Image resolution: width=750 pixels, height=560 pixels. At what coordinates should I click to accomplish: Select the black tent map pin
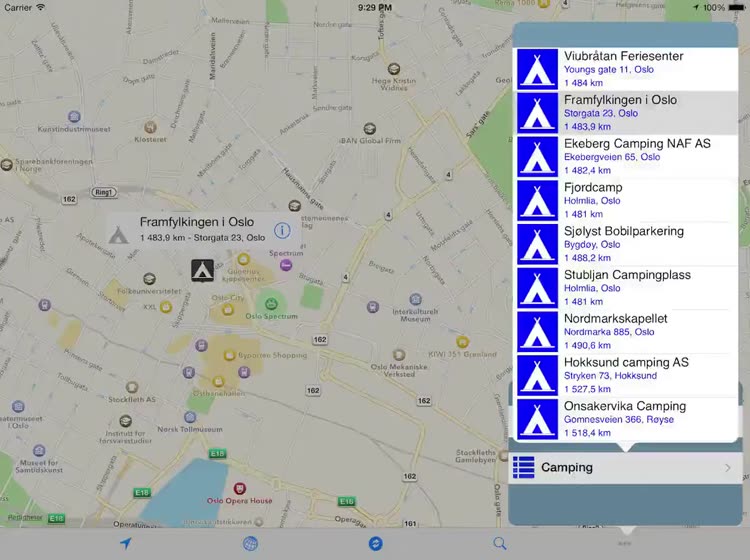click(202, 268)
